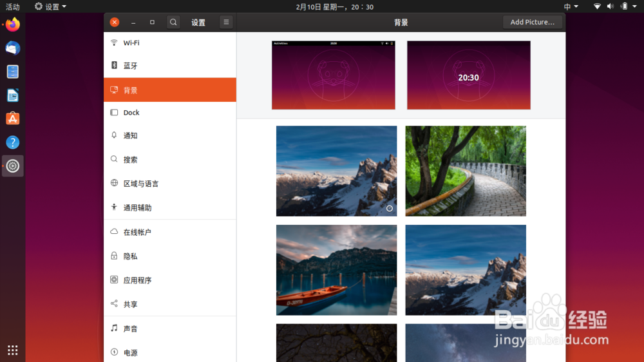Click the battery icon in top bar
This screenshot has height=362, width=644.
(624, 6)
